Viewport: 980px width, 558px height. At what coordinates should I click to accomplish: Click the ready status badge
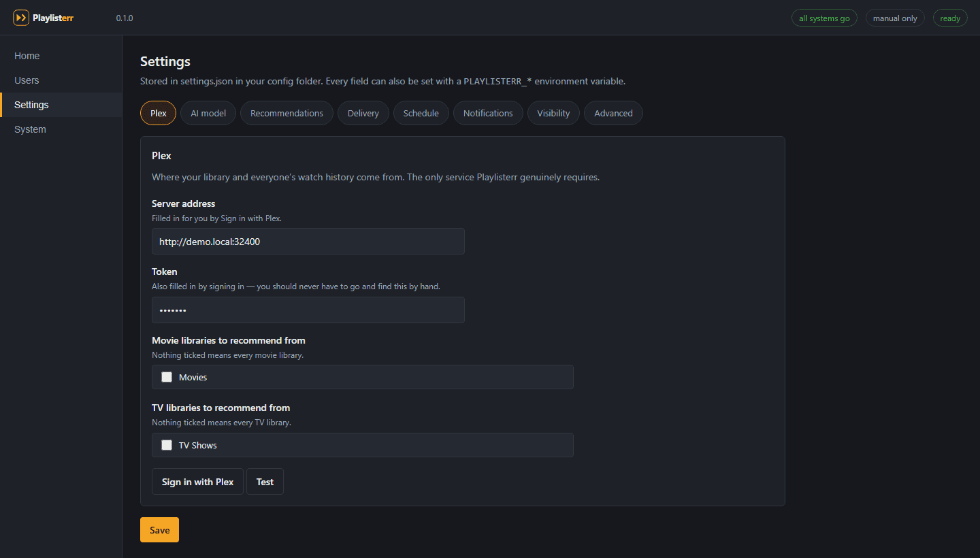(x=950, y=18)
